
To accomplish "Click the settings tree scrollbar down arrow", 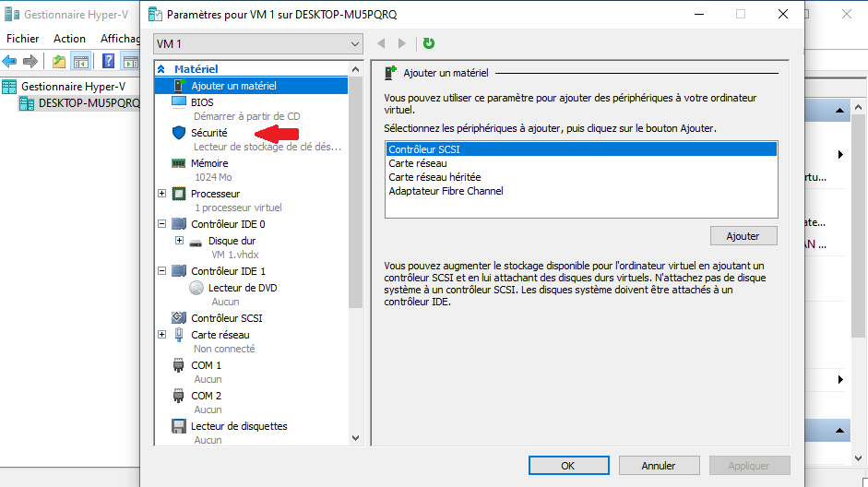I will coord(356,438).
